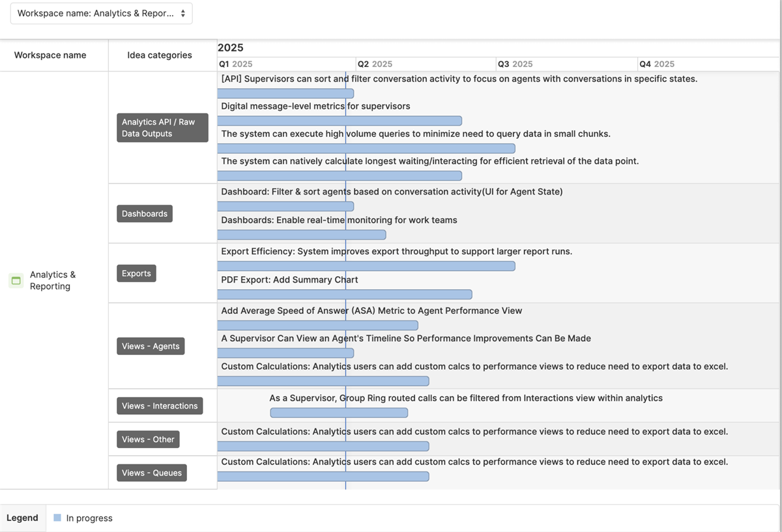Click the Exports category tag
Screen dimensions: 782x532
tap(136, 273)
